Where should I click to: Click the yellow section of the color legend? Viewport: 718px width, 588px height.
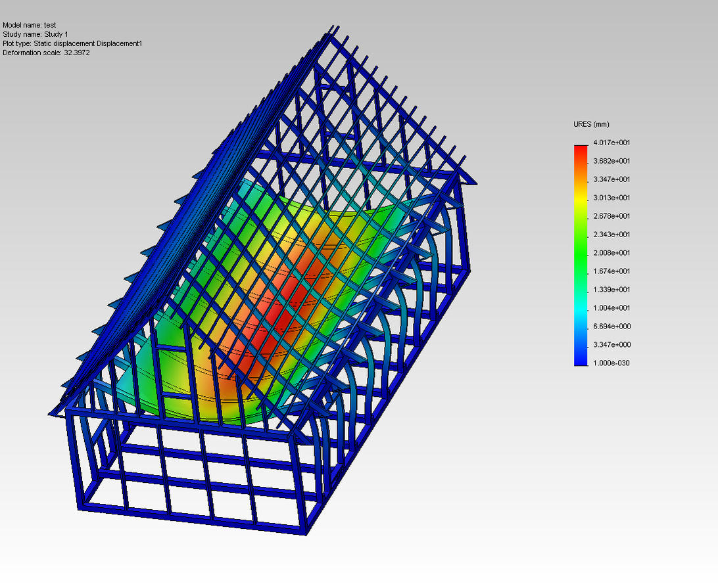[x=581, y=199]
